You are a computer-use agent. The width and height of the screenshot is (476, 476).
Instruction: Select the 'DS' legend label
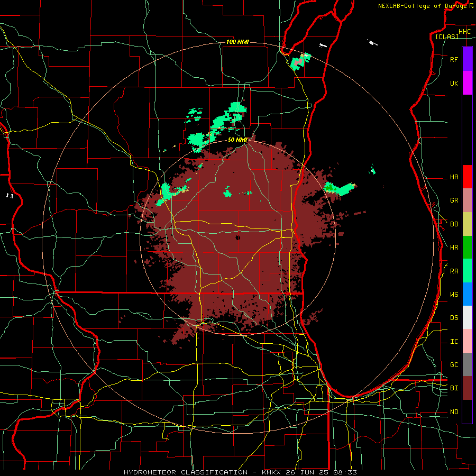coord(454,317)
